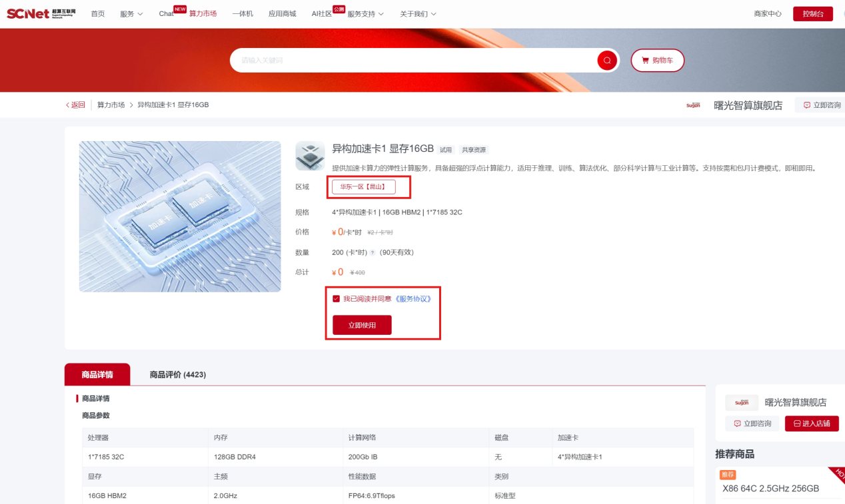Select region 华东一区【昆山】
Image resolution: width=845 pixels, height=504 pixels.
pyautogui.click(x=363, y=187)
